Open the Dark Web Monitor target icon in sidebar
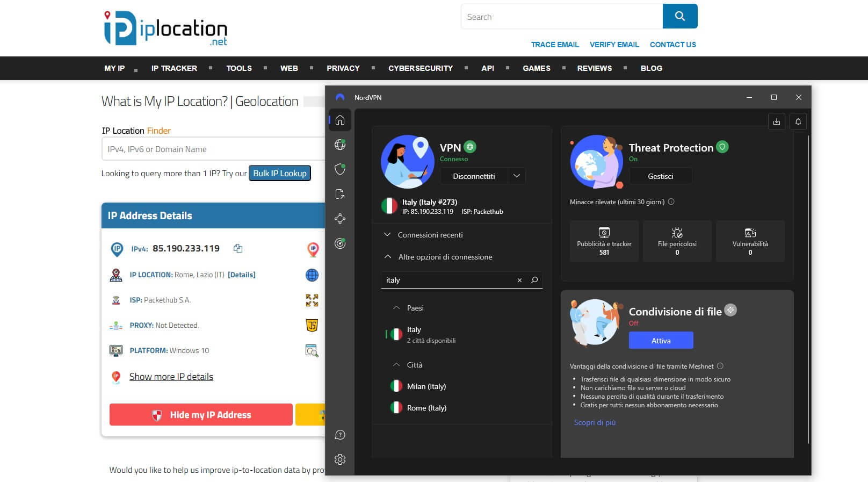Screen dimensions: 868x482 pos(340,243)
